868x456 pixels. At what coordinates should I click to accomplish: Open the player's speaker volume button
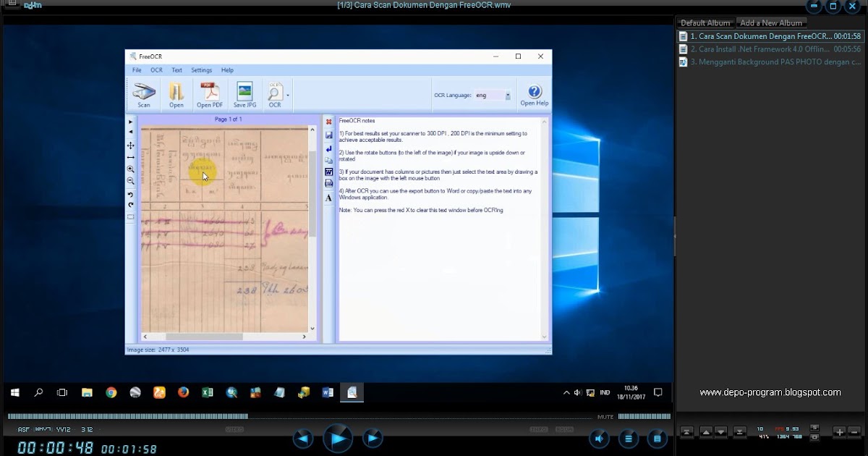(x=599, y=438)
